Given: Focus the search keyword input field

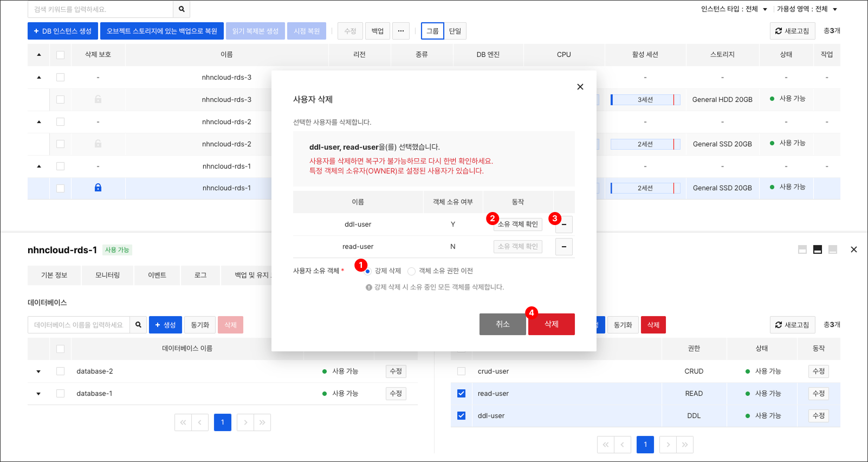Looking at the screenshot, I should [x=100, y=9].
